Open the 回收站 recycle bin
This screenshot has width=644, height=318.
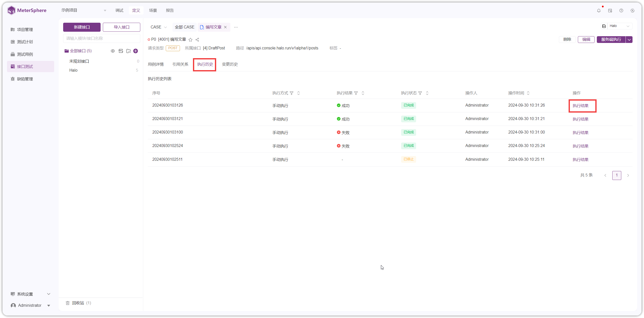tap(78, 303)
